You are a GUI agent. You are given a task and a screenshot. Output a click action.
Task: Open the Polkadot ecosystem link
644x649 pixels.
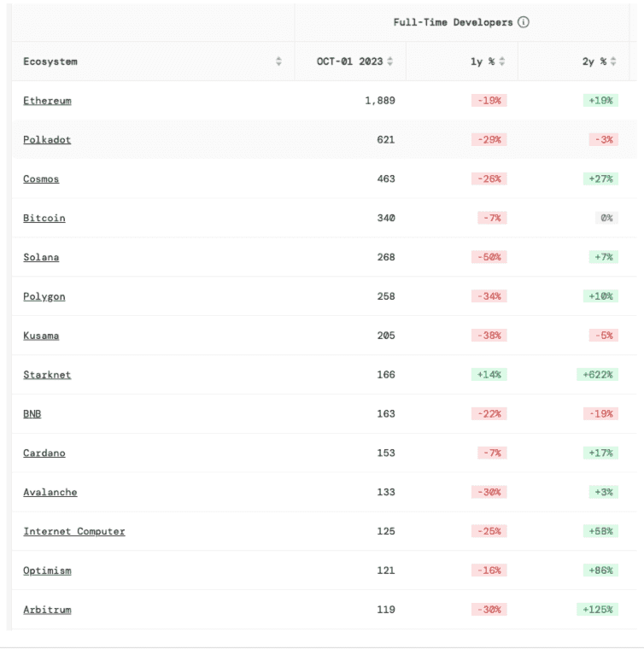click(x=47, y=140)
